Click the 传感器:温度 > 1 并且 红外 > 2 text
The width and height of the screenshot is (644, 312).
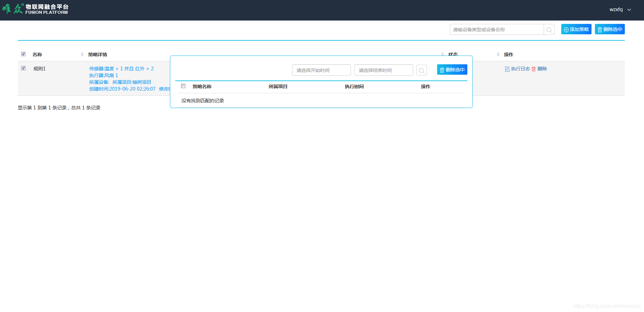(x=121, y=69)
